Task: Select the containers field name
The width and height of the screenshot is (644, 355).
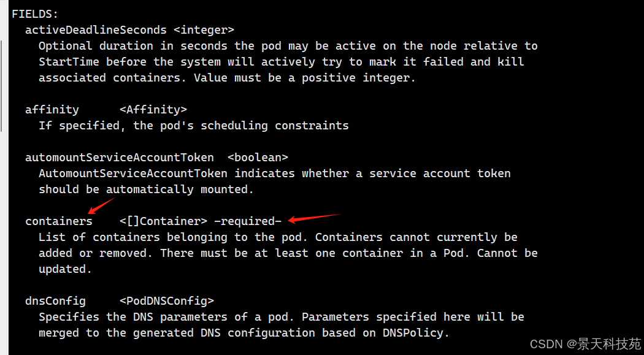Action: tap(59, 221)
